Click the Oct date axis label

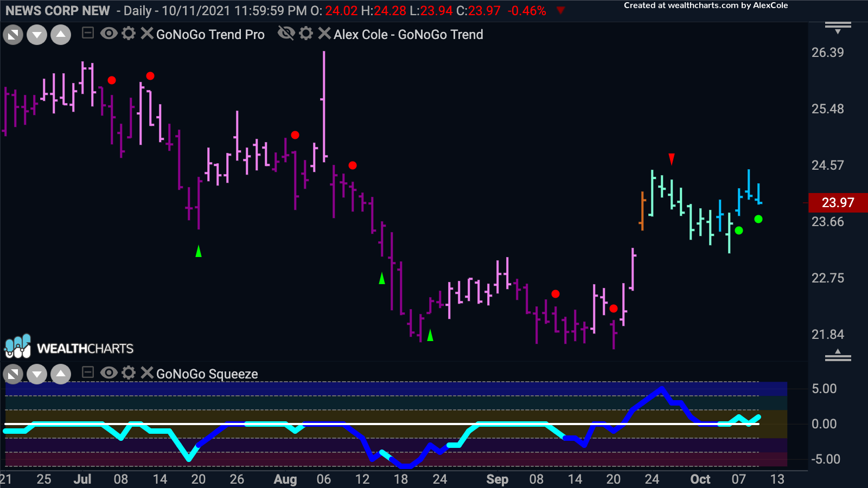[700, 479]
